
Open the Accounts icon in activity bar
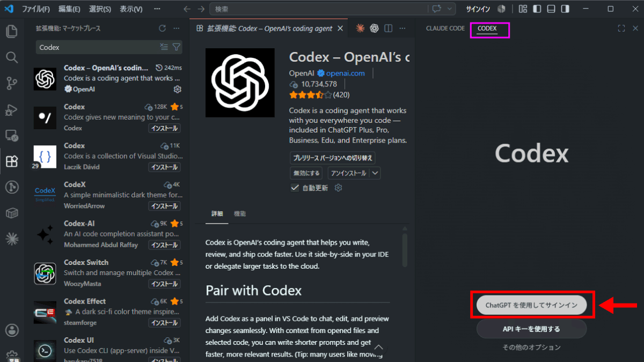point(11,329)
